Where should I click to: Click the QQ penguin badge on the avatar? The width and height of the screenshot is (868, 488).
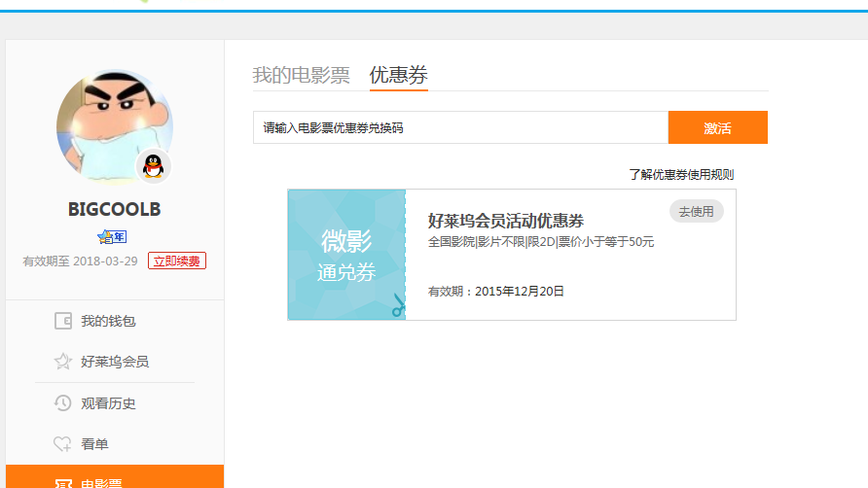point(154,166)
